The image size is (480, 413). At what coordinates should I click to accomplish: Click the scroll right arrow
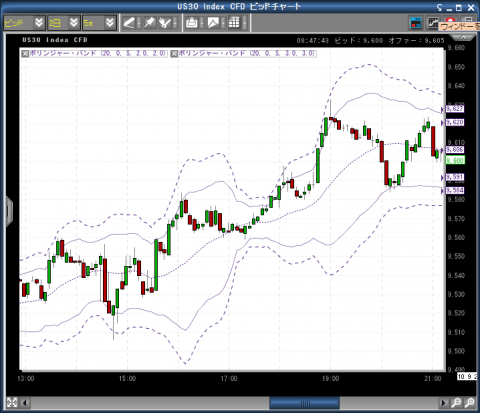(x=443, y=403)
